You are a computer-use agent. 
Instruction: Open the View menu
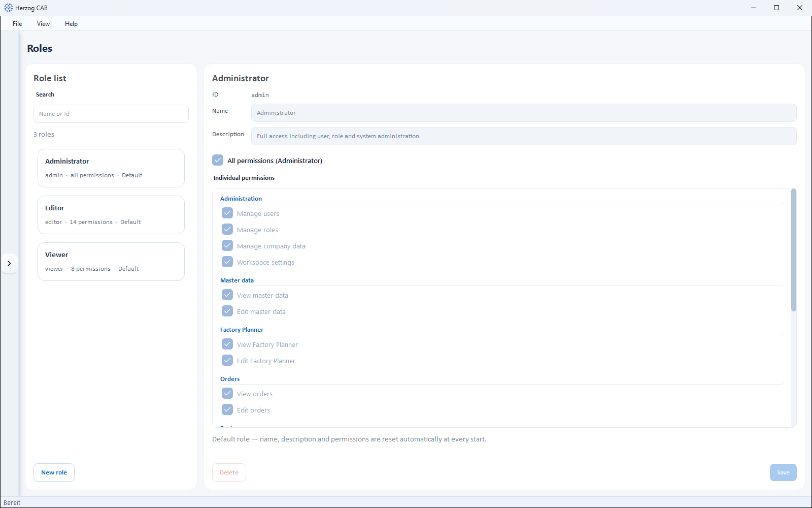[43, 24]
